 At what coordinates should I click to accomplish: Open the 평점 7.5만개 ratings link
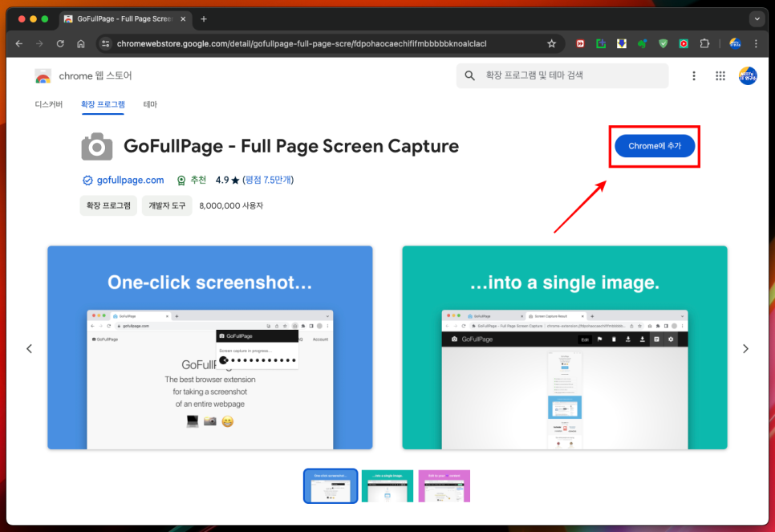point(268,180)
